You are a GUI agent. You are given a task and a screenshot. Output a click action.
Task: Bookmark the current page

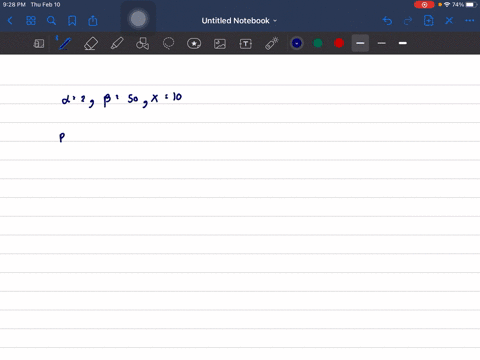[x=72, y=21]
